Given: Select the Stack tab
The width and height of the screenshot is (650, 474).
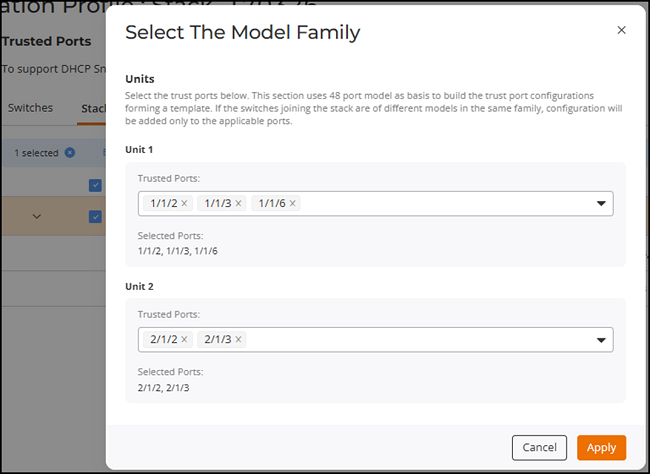Looking at the screenshot, I should pyautogui.click(x=92, y=108).
